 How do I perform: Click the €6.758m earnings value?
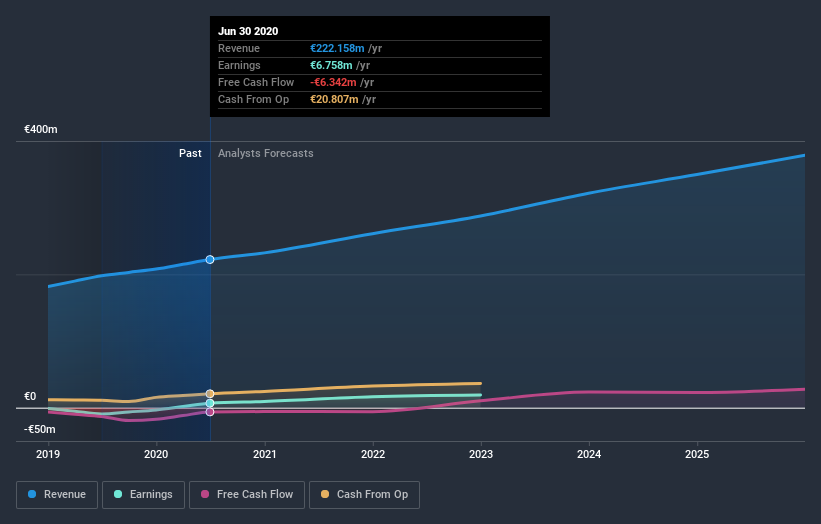pyautogui.click(x=331, y=65)
